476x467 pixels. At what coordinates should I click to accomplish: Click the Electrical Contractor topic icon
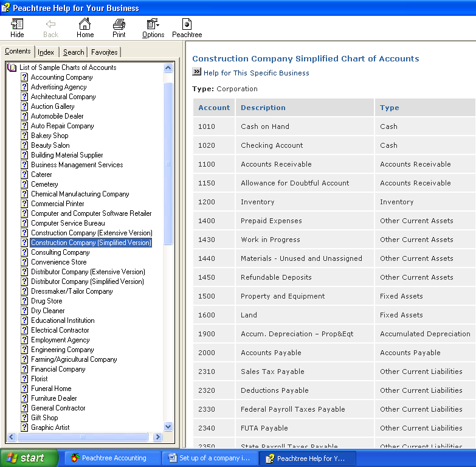[24, 330]
